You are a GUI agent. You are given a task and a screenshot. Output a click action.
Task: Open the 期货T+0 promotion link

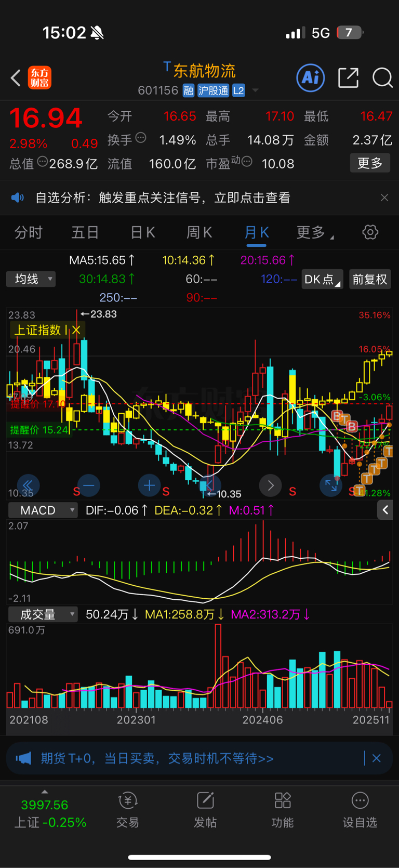point(157,758)
